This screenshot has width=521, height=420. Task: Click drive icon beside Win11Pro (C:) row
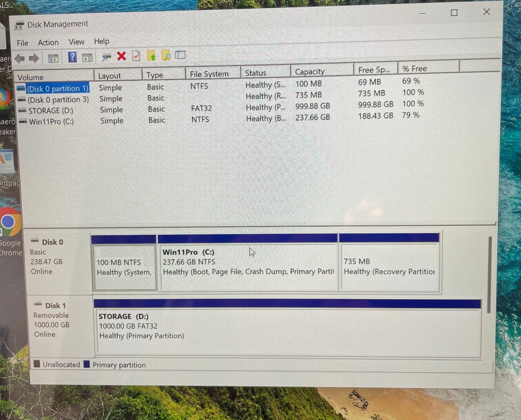[23, 122]
